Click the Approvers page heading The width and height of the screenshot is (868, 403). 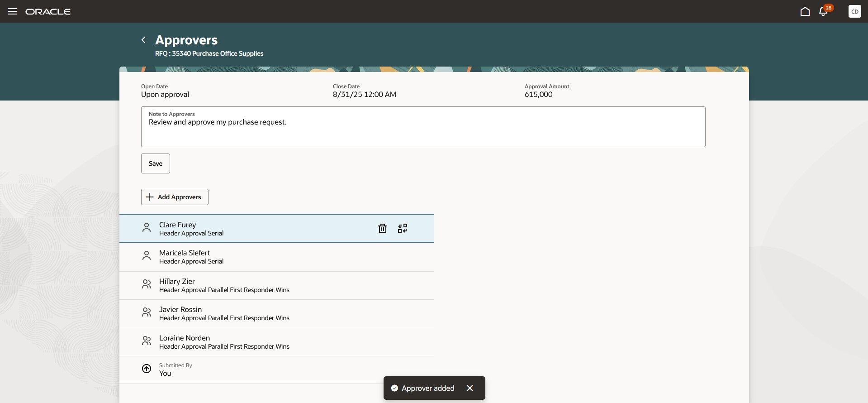186,40
